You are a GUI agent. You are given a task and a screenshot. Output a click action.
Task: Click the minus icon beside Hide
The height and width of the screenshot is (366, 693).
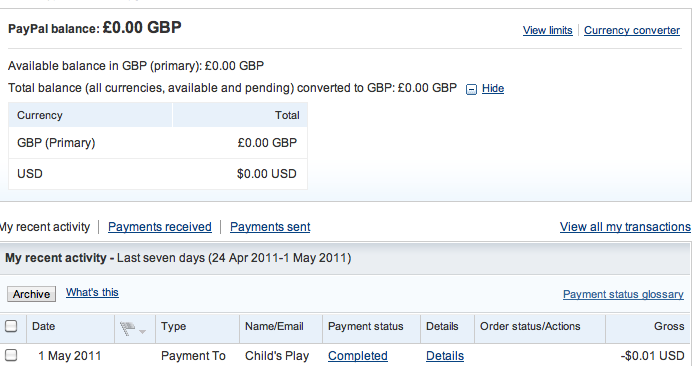(x=471, y=89)
